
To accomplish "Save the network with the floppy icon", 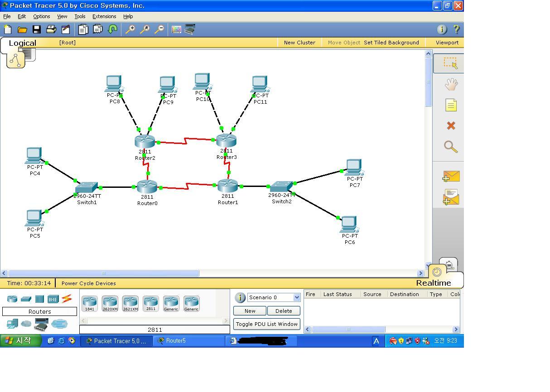I will point(37,29).
